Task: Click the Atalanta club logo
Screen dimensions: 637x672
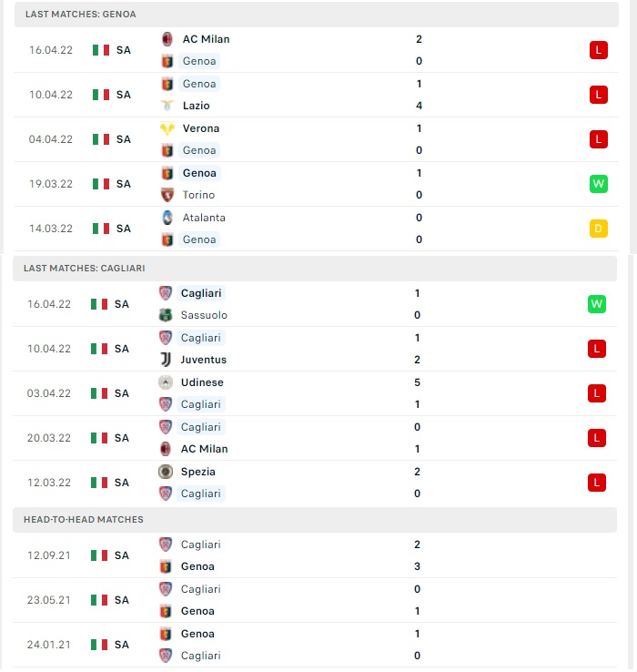Action: (x=167, y=218)
